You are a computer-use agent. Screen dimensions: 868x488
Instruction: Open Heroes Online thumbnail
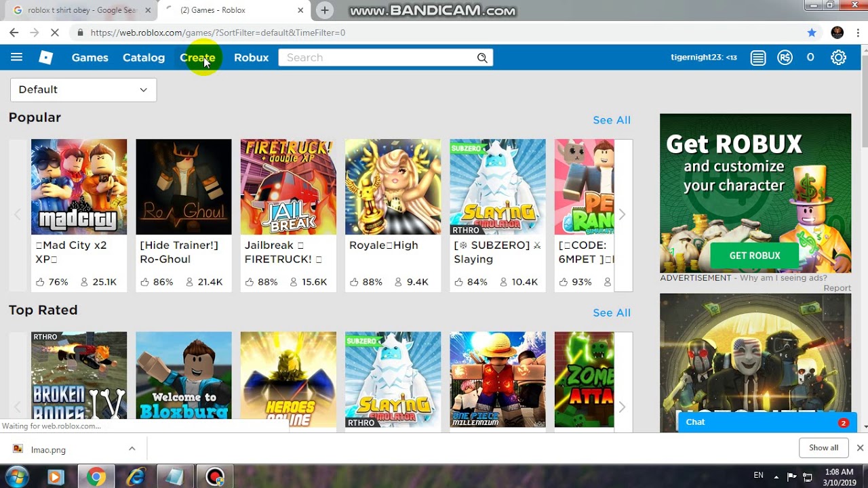tap(288, 380)
